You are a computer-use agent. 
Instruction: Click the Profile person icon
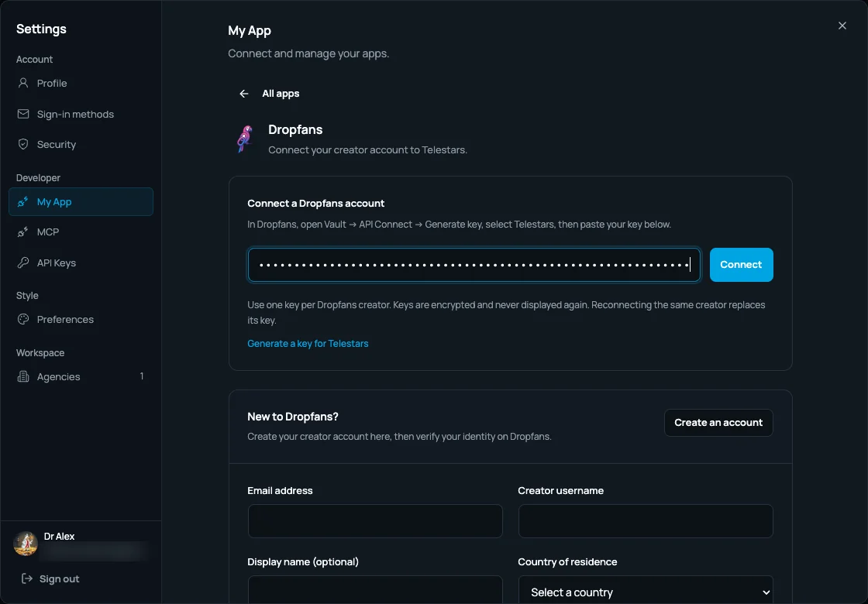(23, 83)
